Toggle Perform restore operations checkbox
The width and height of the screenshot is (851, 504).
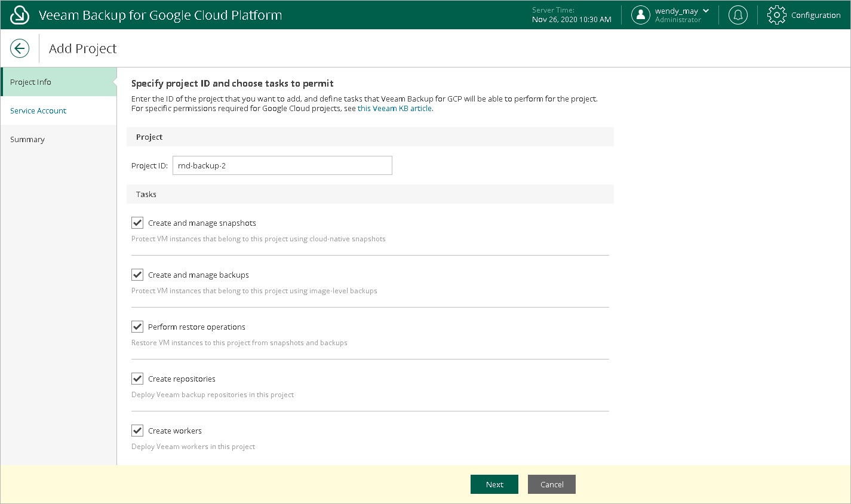tap(137, 327)
